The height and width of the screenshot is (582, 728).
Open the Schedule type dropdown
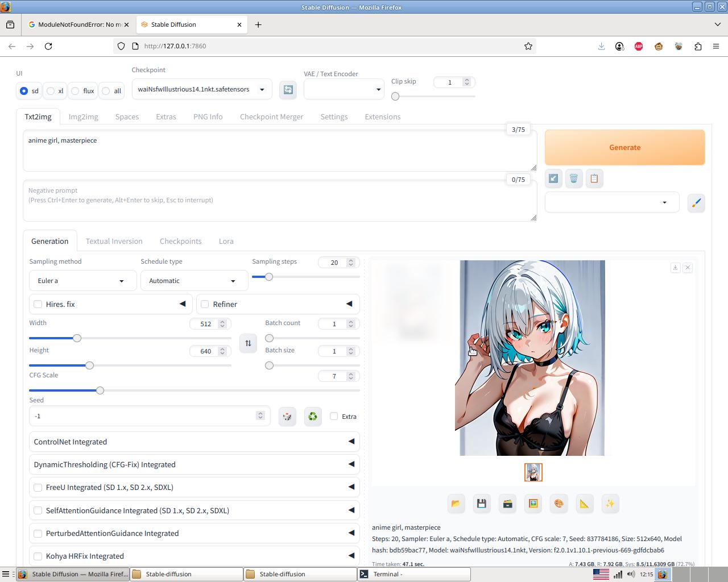tap(194, 281)
